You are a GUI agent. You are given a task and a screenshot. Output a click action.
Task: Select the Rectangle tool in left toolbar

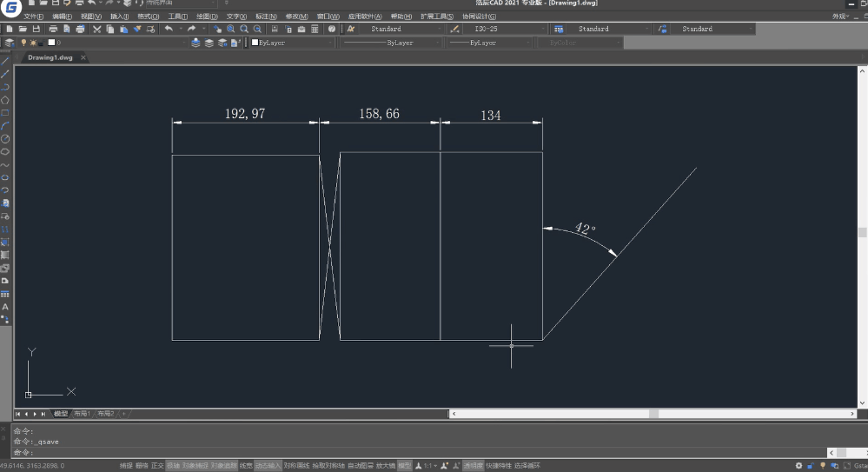(5, 113)
